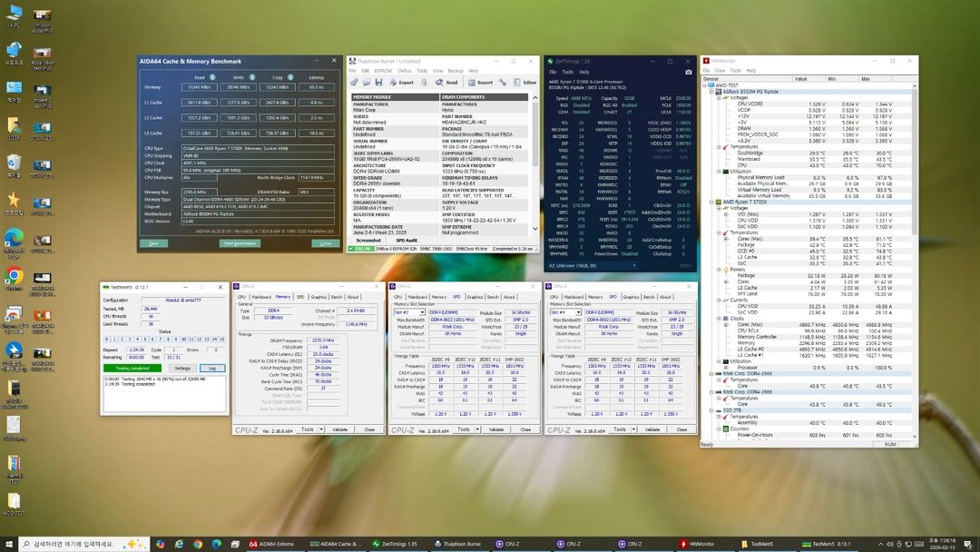Open the A2 module selector dropdown in ZenTimings
980x552 pixels.
pos(591,266)
